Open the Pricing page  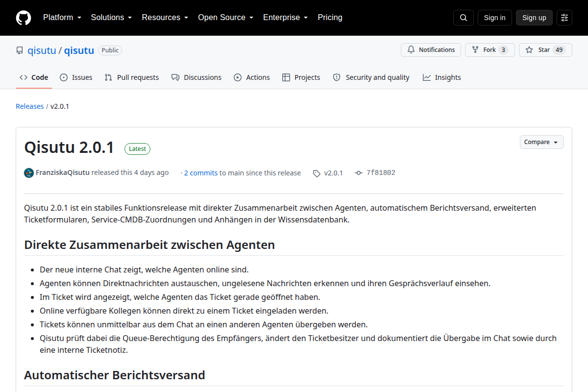coord(330,18)
